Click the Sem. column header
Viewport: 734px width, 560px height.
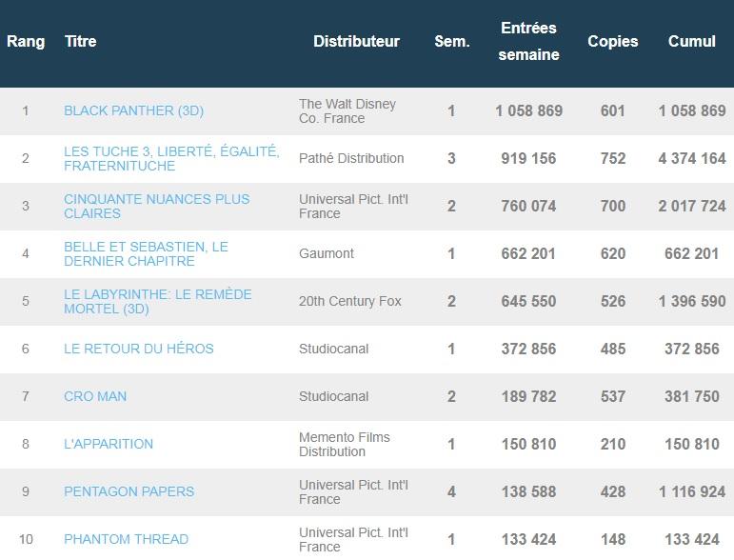[451, 42]
